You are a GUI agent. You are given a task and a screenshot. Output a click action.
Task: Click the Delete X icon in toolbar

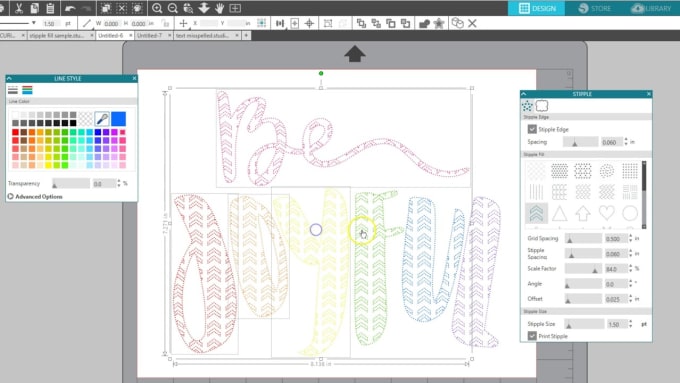pos(472,23)
